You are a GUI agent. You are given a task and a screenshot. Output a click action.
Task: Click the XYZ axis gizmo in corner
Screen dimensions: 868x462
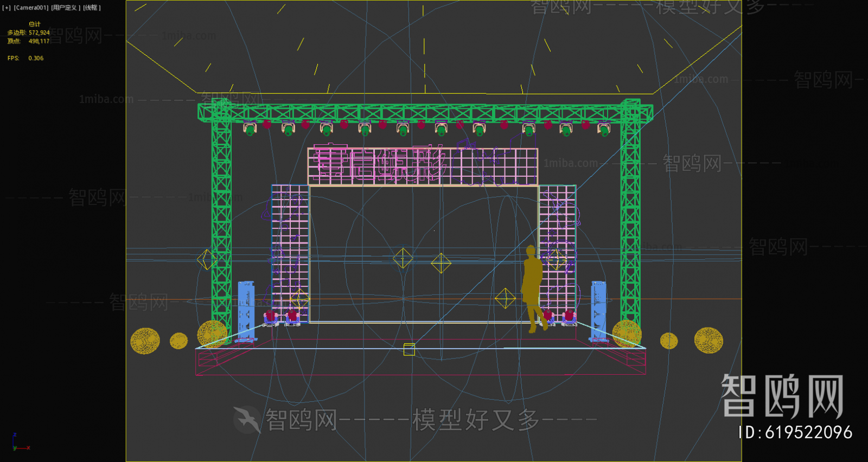pyautogui.click(x=17, y=444)
